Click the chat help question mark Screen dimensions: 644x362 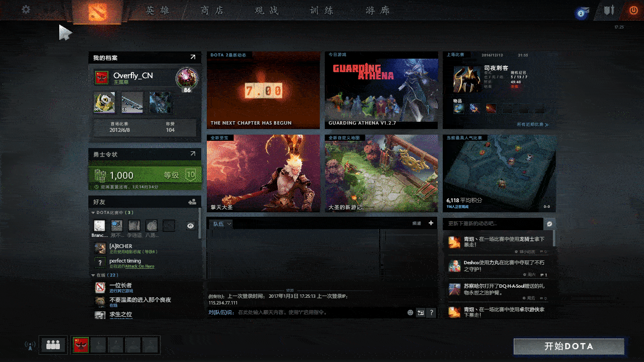click(431, 312)
